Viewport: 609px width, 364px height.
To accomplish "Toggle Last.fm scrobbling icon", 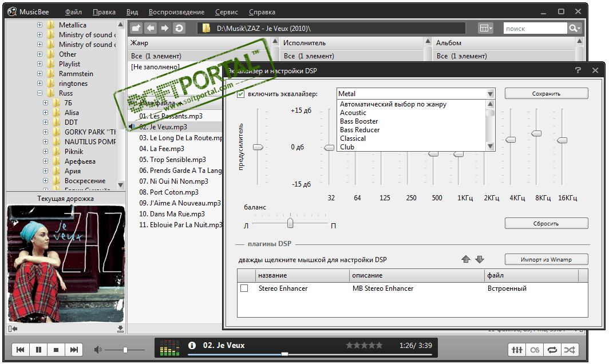I will coord(535,350).
